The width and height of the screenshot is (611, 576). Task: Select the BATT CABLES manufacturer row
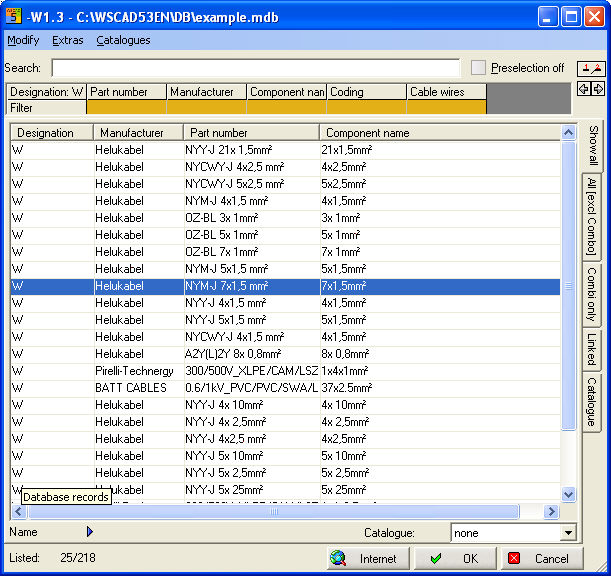coord(285,388)
